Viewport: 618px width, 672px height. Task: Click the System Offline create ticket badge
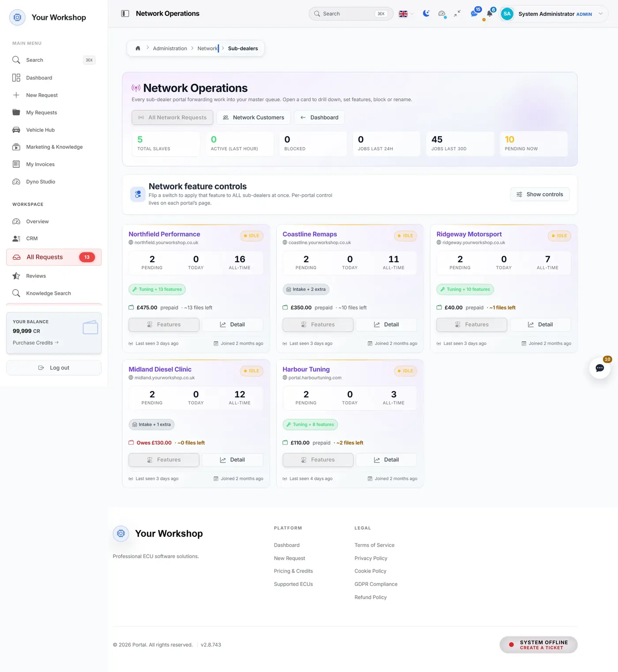pos(539,645)
